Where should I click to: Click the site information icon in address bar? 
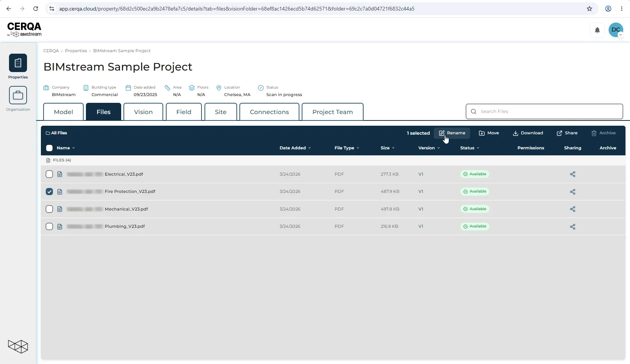pyautogui.click(x=52, y=9)
